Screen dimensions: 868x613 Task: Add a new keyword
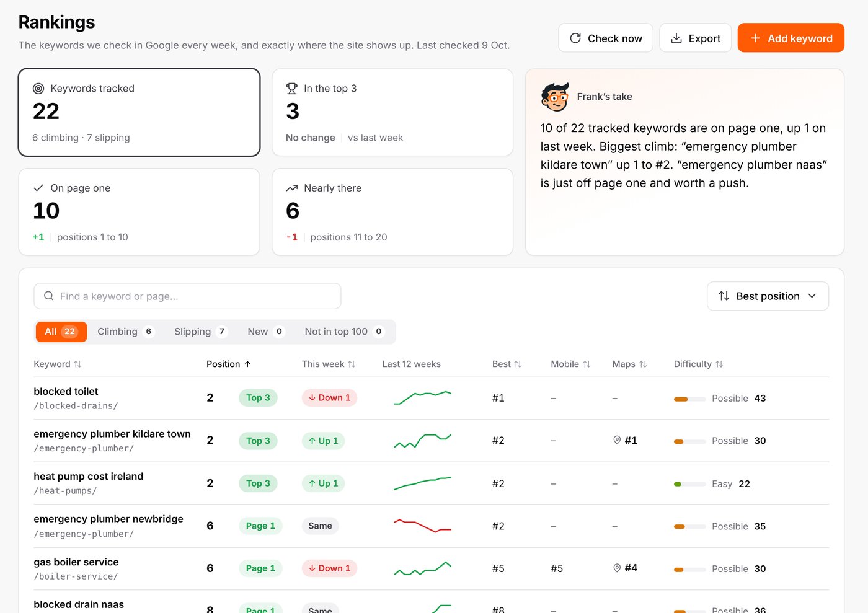click(790, 38)
